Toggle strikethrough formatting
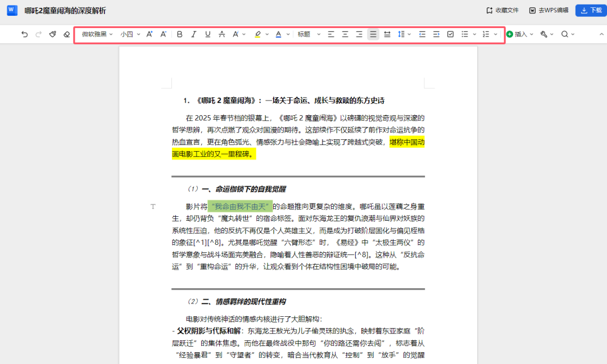The width and height of the screenshot is (607, 364). point(222,34)
